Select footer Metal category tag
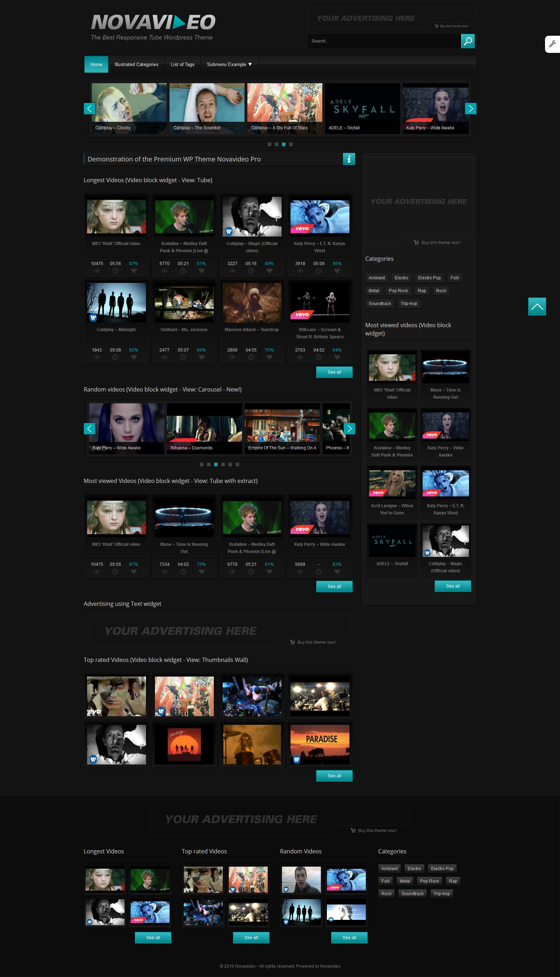 405,881
